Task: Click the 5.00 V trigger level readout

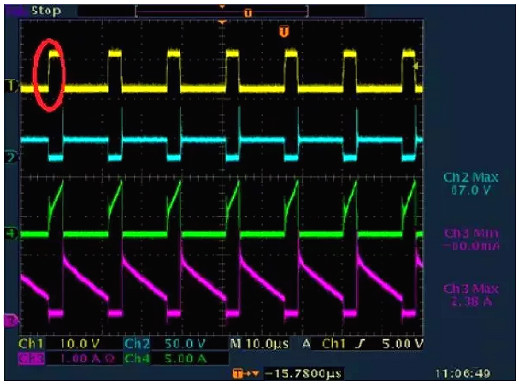Action: pos(403,344)
